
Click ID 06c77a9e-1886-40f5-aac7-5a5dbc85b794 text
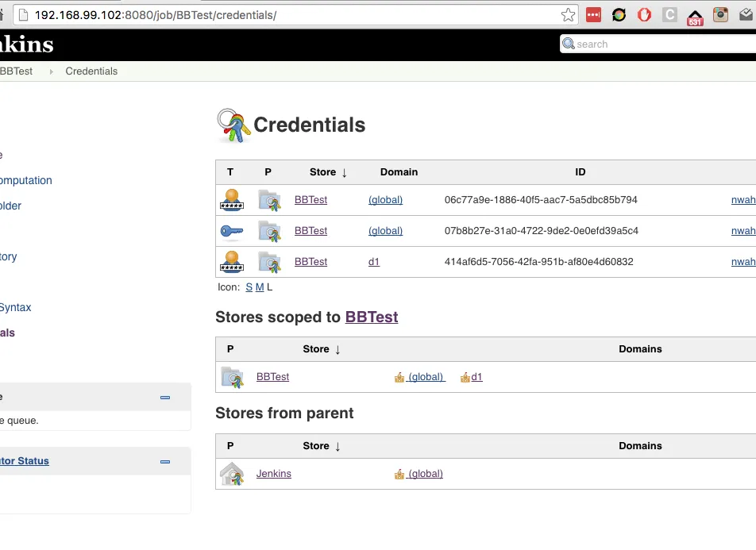tap(541, 199)
